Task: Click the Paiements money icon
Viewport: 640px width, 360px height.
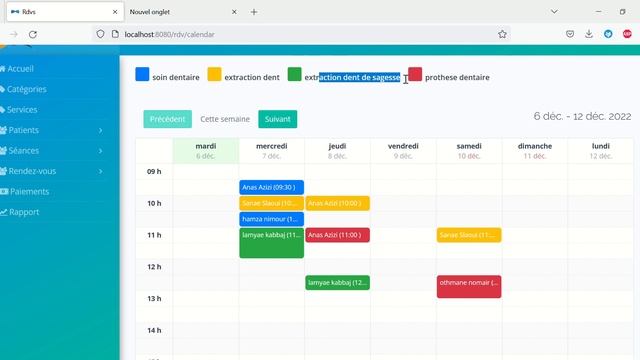Action: [x=4, y=191]
